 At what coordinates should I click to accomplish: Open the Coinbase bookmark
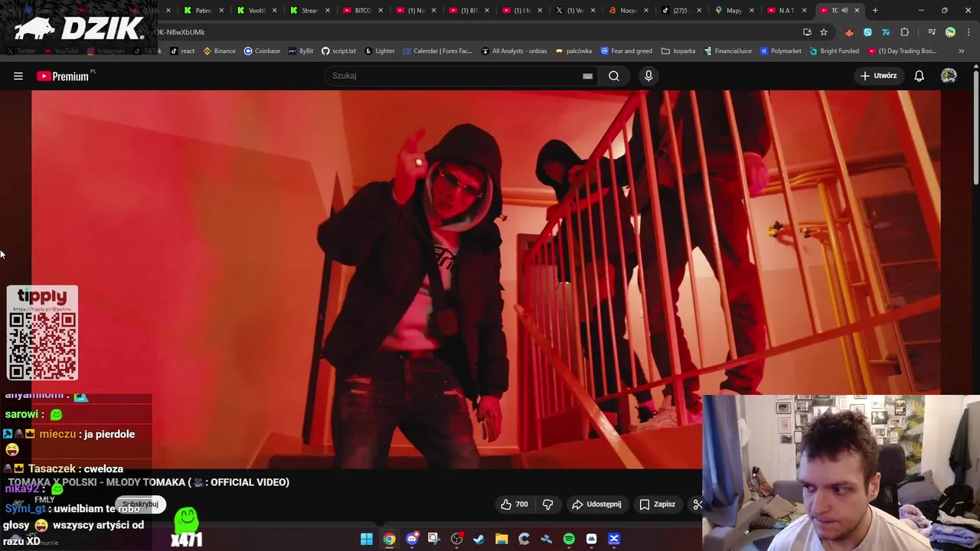click(x=262, y=51)
